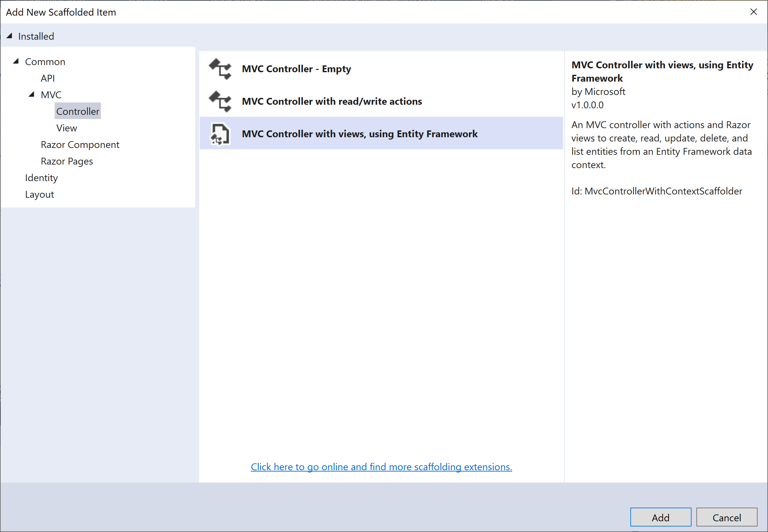The width and height of the screenshot is (768, 532).
Task: Select the View tree item
Action: click(x=67, y=128)
